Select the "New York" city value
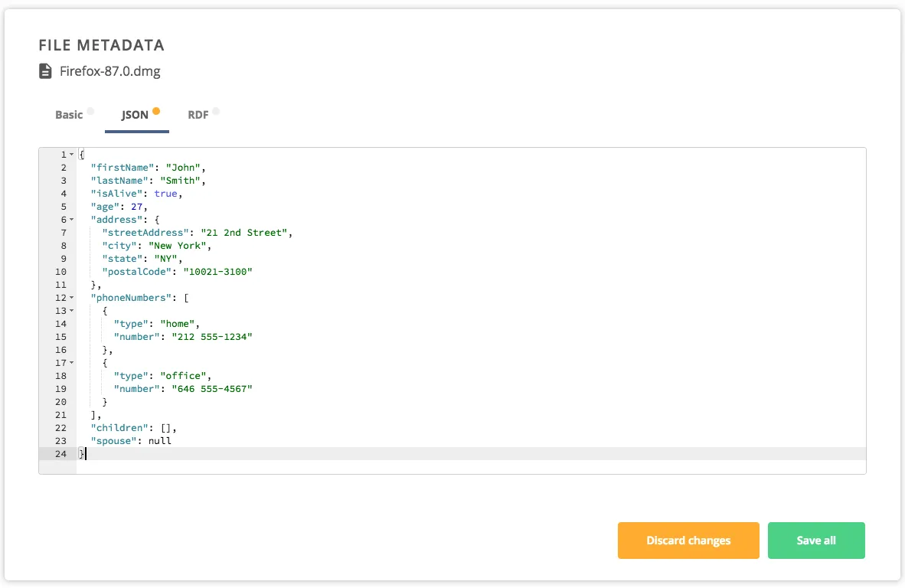Viewport: 905px width, 588px height. (177, 245)
